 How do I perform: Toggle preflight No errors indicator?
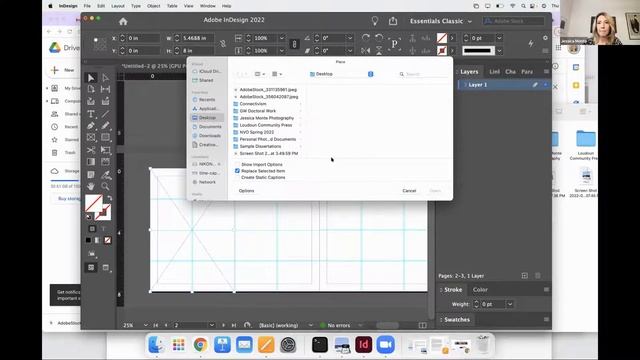point(336,325)
